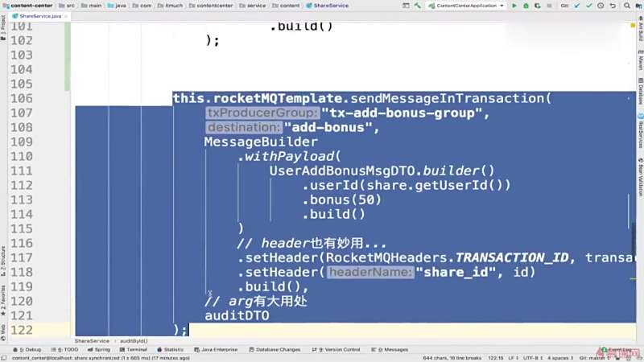Image resolution: width=644 pixels, height=362 pixels.
Task: Click sendMessageInTransaction method name
Action: coord(447,98)
